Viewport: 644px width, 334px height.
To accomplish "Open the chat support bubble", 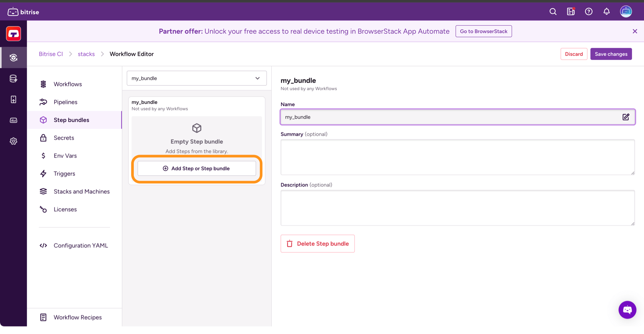I will 627,310.
